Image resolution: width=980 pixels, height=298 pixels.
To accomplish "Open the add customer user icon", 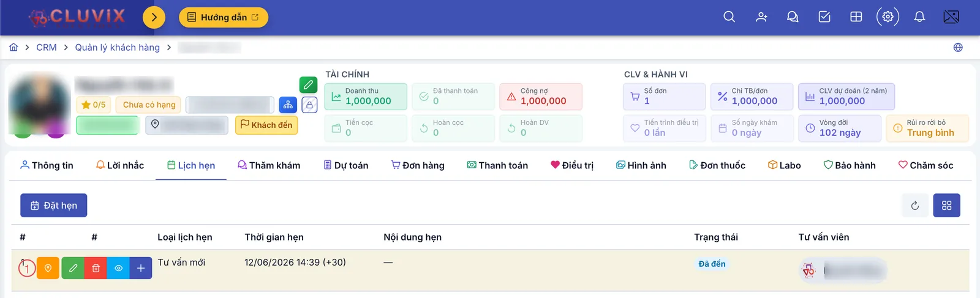I will [761, 17].
